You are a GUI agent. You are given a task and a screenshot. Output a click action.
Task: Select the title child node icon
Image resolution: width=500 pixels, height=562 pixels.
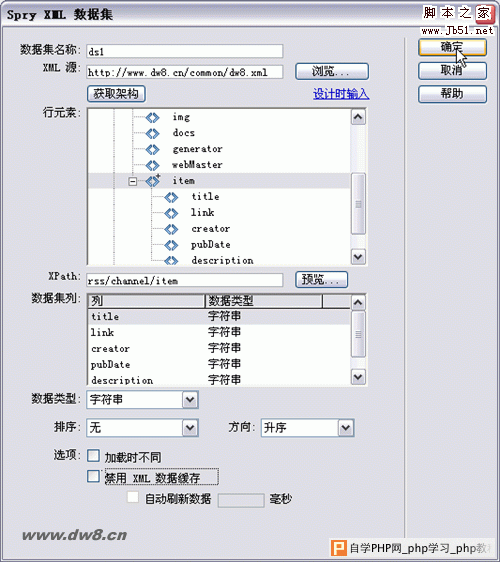[x=171, y=197]
